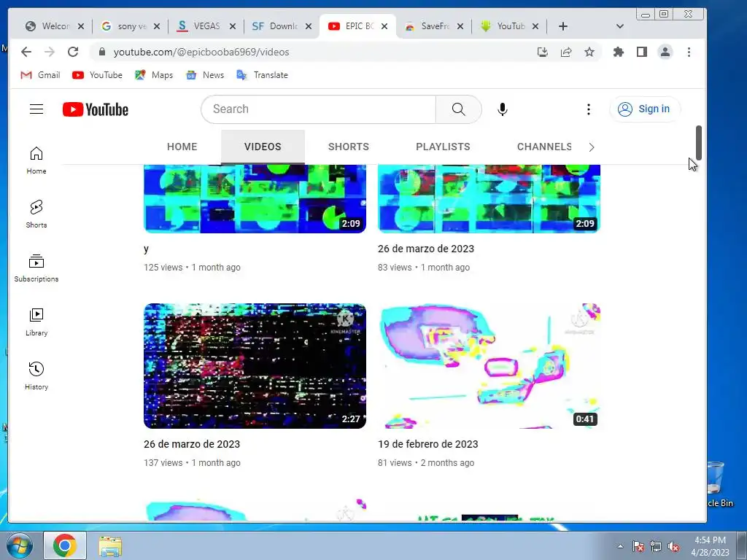This screenshot has width=747, height=560.
Task: Open the YouTube bookmark
Action: [x=97, y=75]
